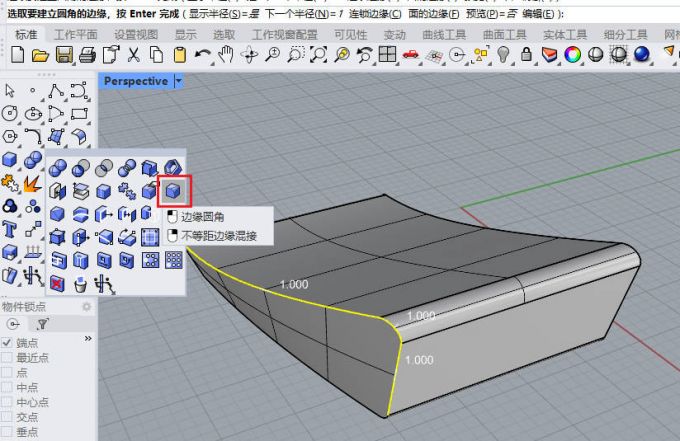Switch to the 工作平面 toolbar tab
680x441 pixels.
pyautogui.click(x=75, y=34)
